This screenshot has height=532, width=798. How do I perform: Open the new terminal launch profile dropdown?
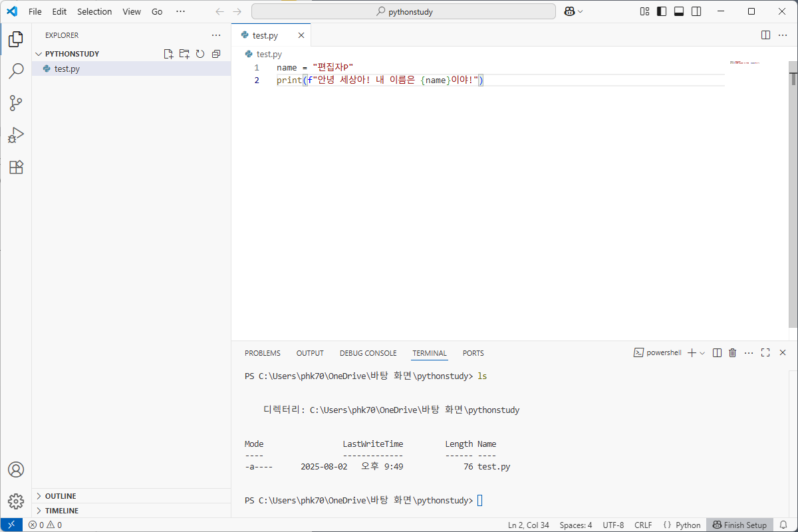coord(702,353)
